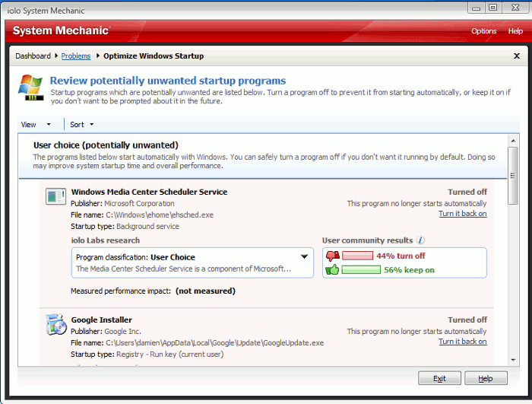Click the Google Installer program icon
532x404 pixels.
coord(56,324)
